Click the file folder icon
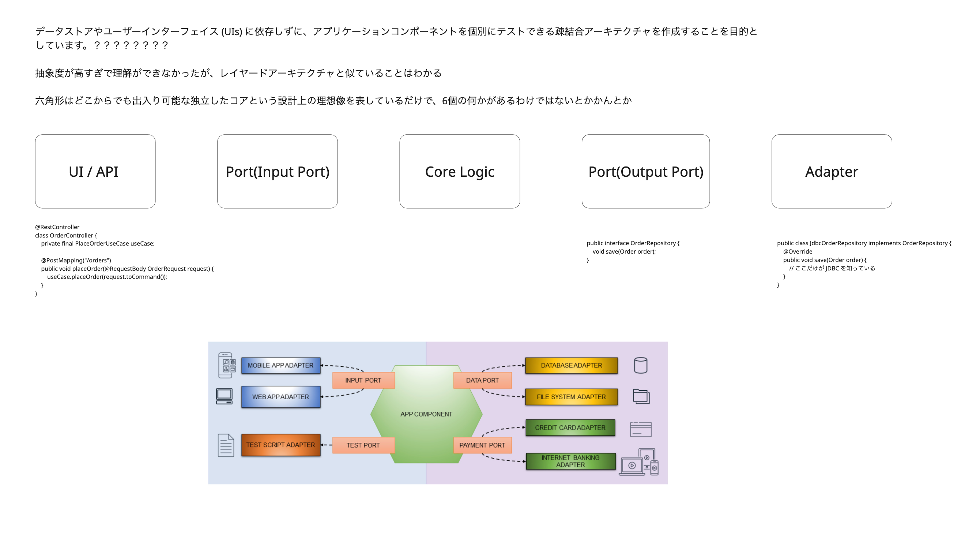Image resolution: width=980 pixels, height=546 pixels. click(641, 396)
